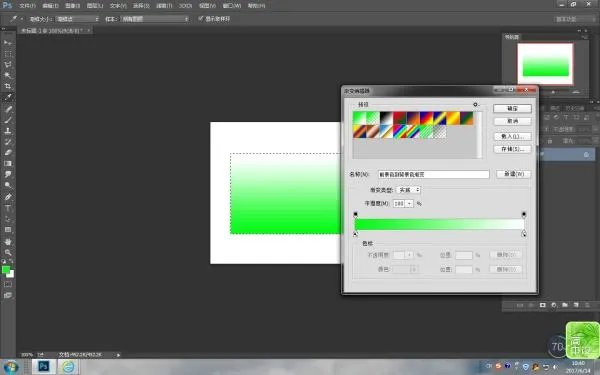Open the workspace switcher dropdown top right
Viewport: 600px width, 375px height.
575,19
